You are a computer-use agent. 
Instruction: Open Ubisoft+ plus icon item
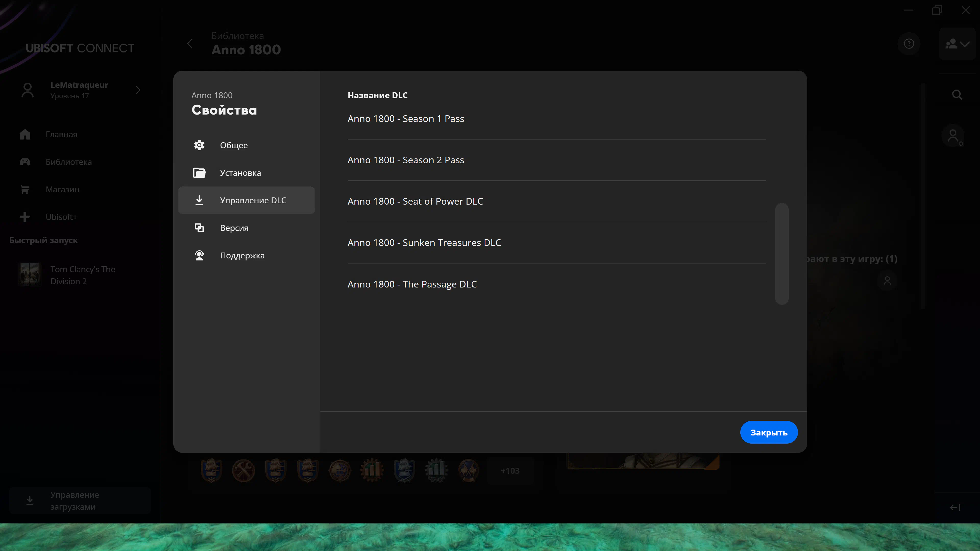pyautogui.click(x=25, y=217)
